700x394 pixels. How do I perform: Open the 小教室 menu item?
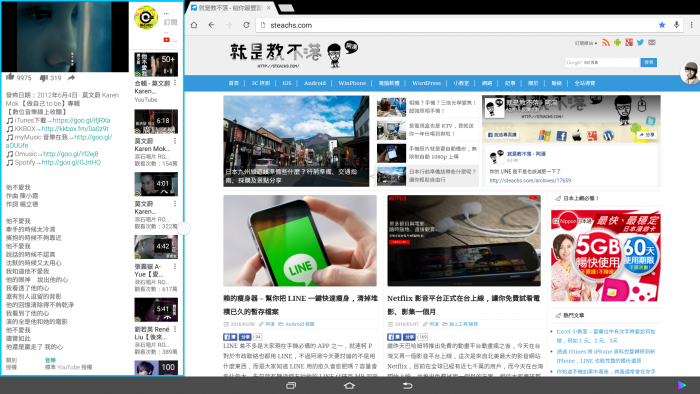[x=461, y=83]
